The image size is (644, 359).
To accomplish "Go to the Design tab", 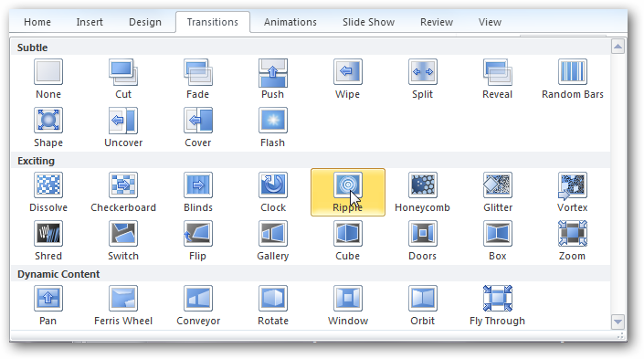I will [x=145, y=22].
